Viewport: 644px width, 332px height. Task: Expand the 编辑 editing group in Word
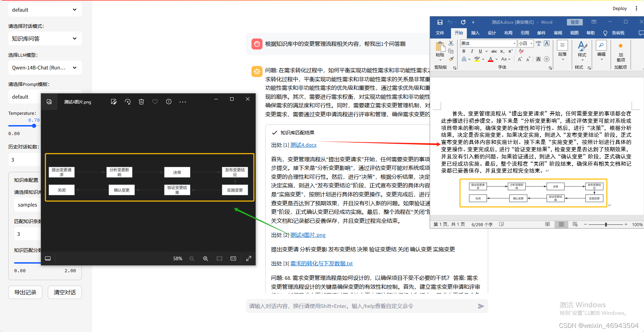[601, 51]
